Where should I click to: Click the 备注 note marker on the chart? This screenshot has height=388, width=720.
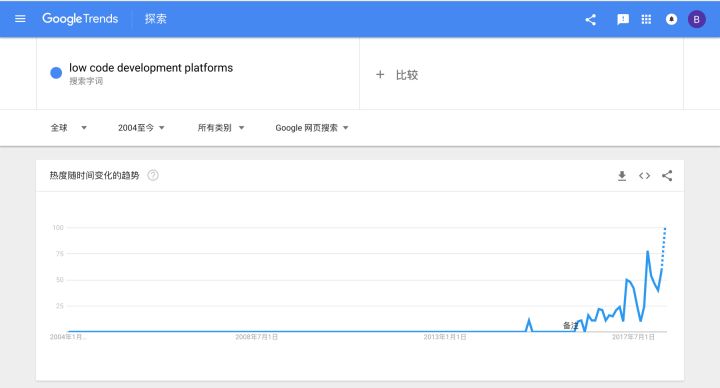coord(570,326)
